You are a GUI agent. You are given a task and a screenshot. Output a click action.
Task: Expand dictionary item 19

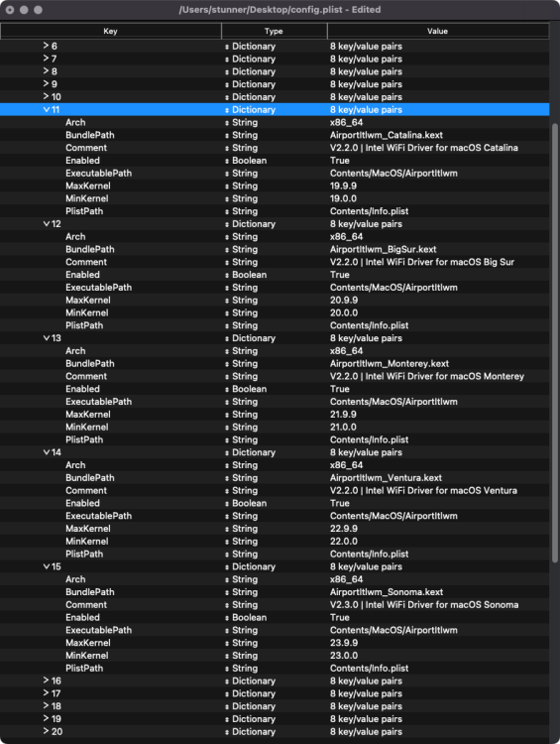pos(46,718)
